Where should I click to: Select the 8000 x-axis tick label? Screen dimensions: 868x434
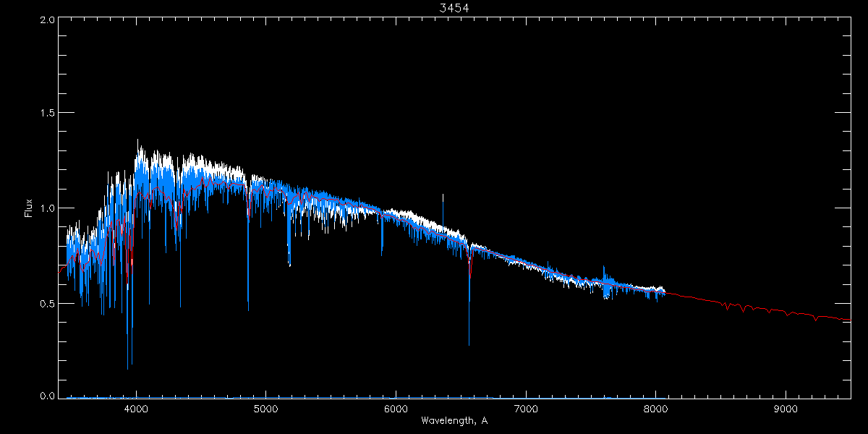pyautogui.click(x=655, y=409)
